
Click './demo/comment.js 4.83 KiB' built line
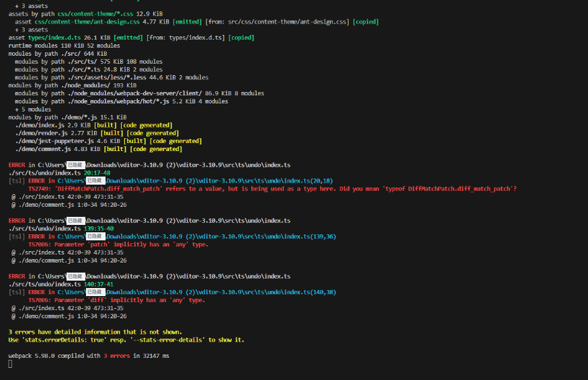99,149
